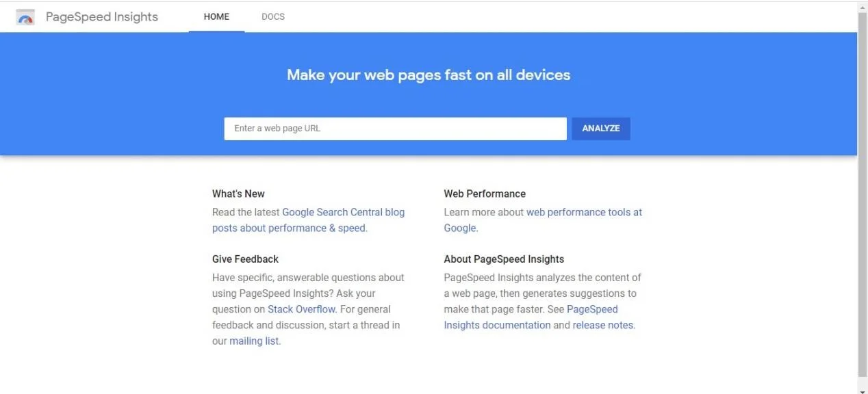View the release notes link
The width and height of the screenshot is (868, 394).
[x=604, y=325]
